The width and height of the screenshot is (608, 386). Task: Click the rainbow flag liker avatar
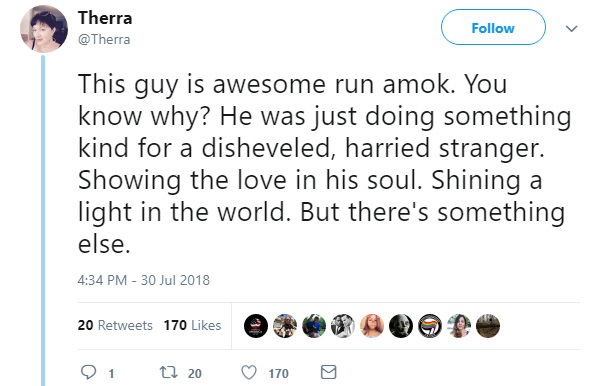[x=430, y=326]
